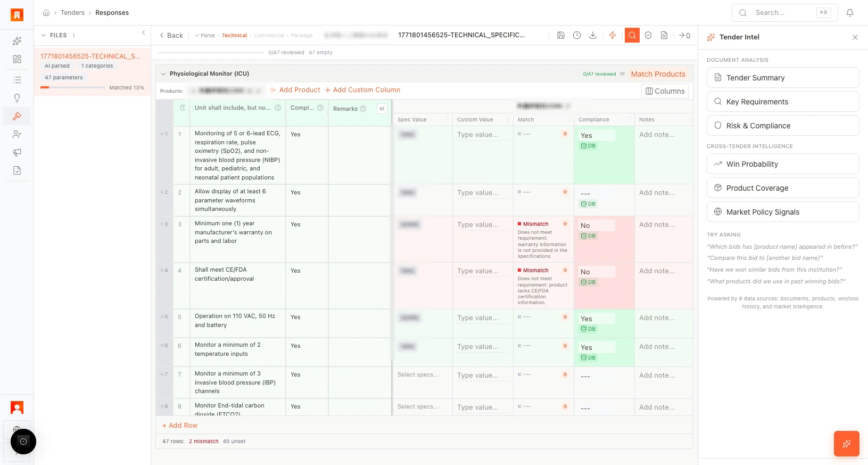Click help icon beside Compl... column header

coord(320,108)
